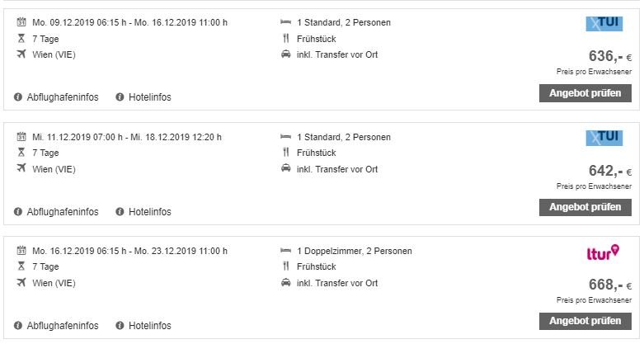Open Hotelinfos for the 16.12.2019 trip

point(143,326)
